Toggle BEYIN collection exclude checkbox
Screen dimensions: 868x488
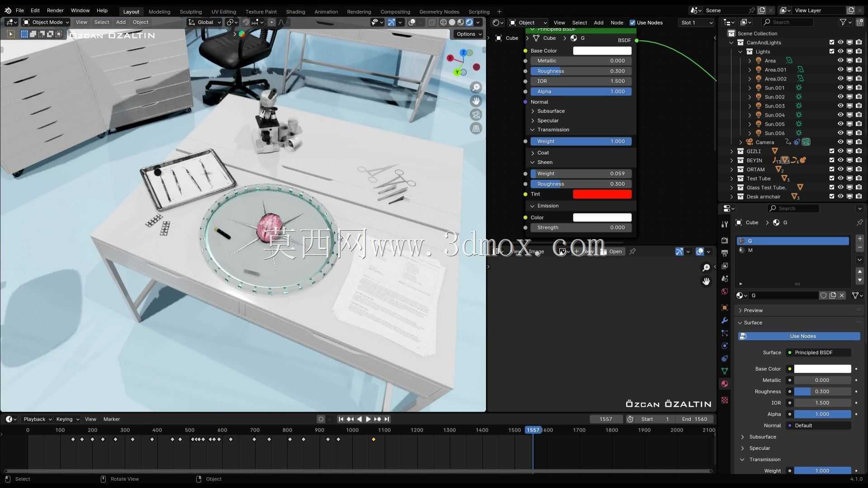click(x=831, y=160)
